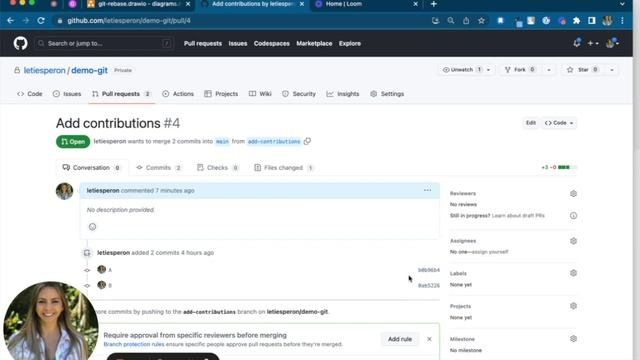
Task: View the Checks tab of pull request
Action: pyautogui.click(x=218, y=168)
